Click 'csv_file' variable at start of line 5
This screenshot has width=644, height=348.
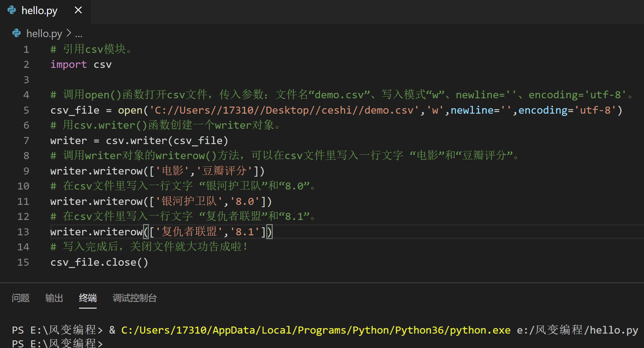point(75,110)
